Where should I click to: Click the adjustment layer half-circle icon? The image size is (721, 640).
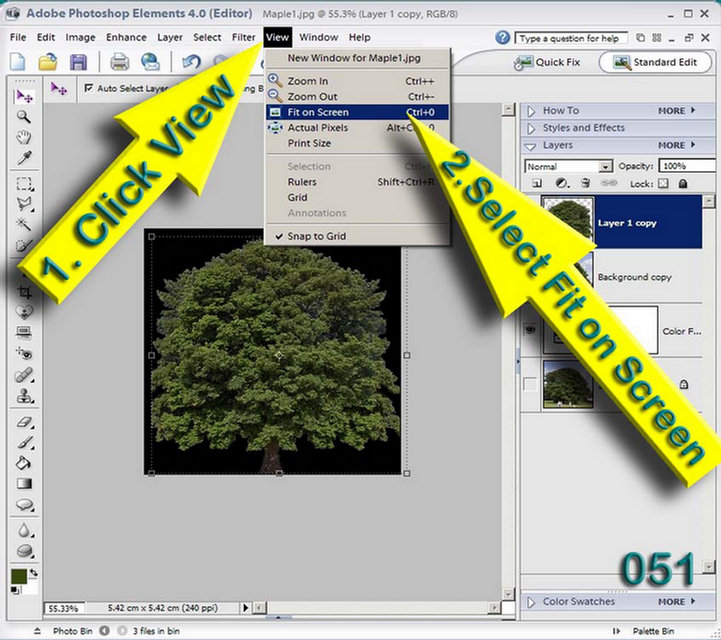[x=561, y=183]
